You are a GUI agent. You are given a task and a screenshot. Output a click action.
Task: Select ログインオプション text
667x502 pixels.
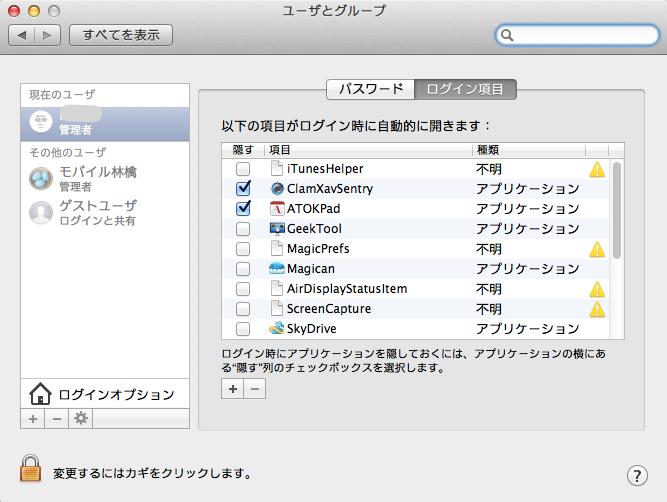tap(117, 394)
